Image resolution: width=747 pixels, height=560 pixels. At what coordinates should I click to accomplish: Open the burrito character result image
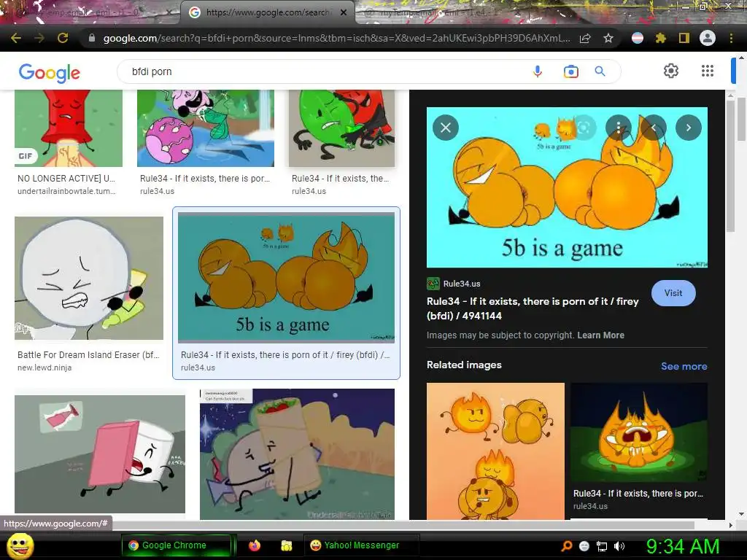tap(298, 454)
